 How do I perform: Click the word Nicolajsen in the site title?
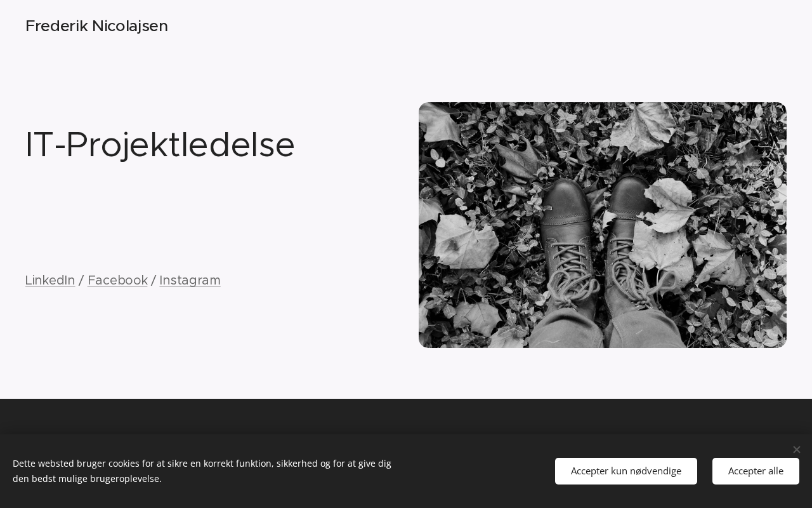pyautogui.click(x=130, y=26)
